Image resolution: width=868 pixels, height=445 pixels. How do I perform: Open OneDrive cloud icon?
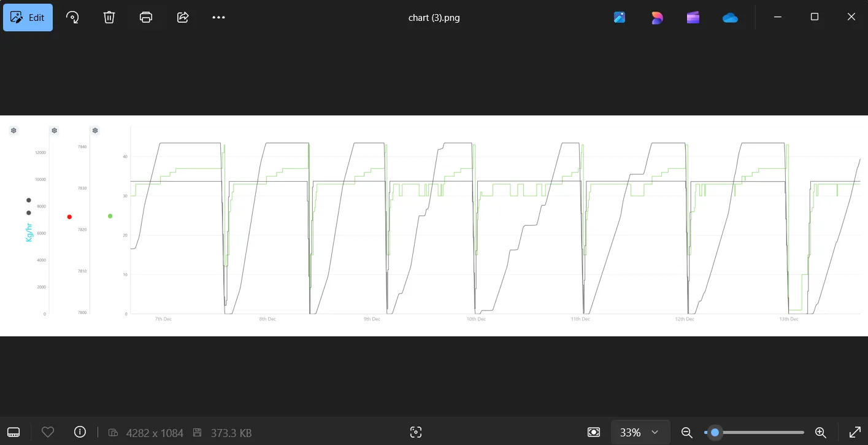[x=730, y=17]
